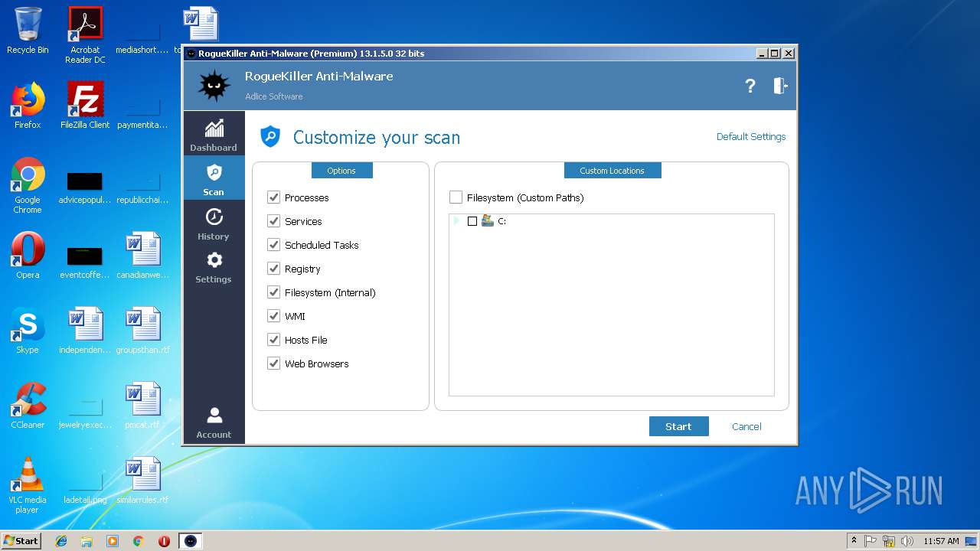Open the History section in sidebar

pos(214,223)
